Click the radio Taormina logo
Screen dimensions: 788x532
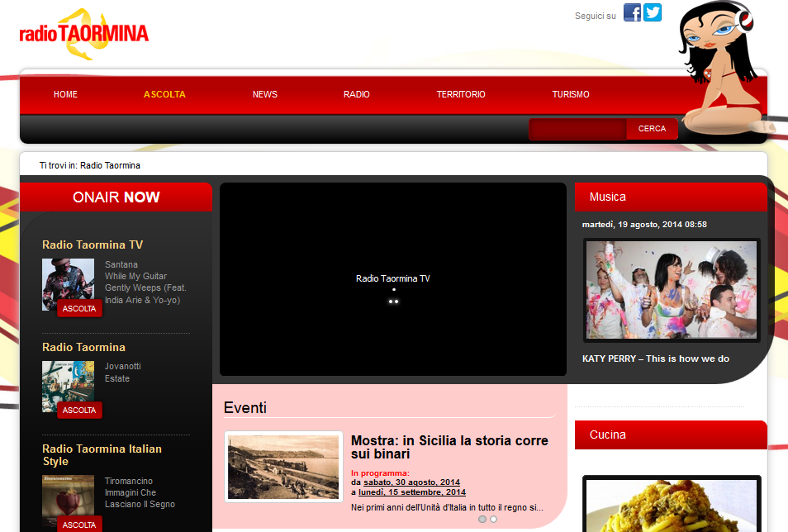[83, 33]
